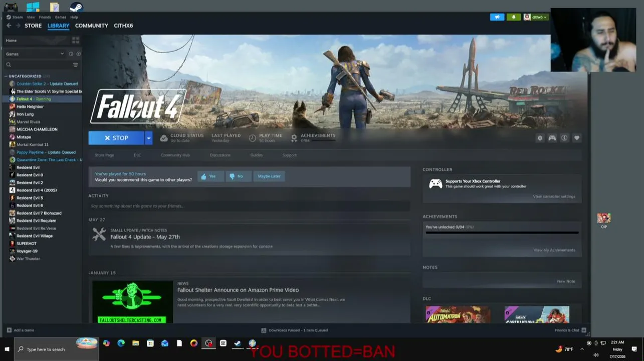Open Microsoft Store taskbar icon
The width and height of the screenshot is (644, 361).
click(x=150, y=343)
